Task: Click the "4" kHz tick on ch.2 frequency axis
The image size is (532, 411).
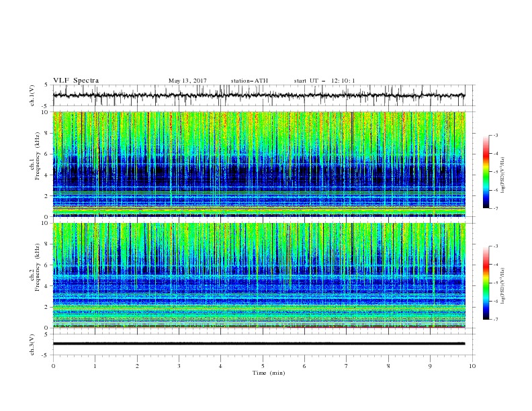Action: [x=47, y=286]
